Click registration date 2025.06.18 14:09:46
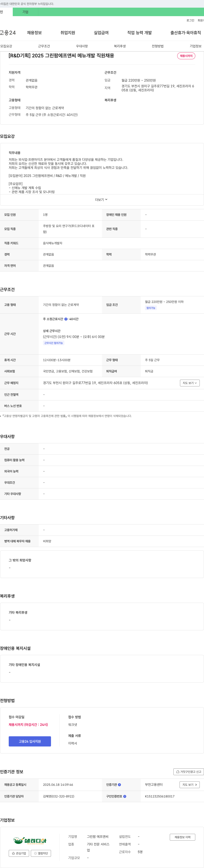The height and width of the screenshot is (868, 204). click(x=58, y=785)
